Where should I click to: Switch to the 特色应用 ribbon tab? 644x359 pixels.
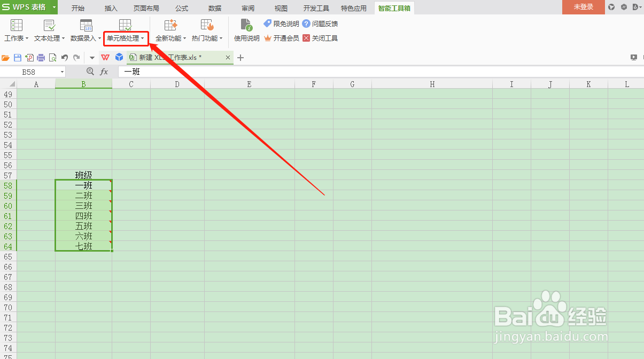click(x=354, y=8)
